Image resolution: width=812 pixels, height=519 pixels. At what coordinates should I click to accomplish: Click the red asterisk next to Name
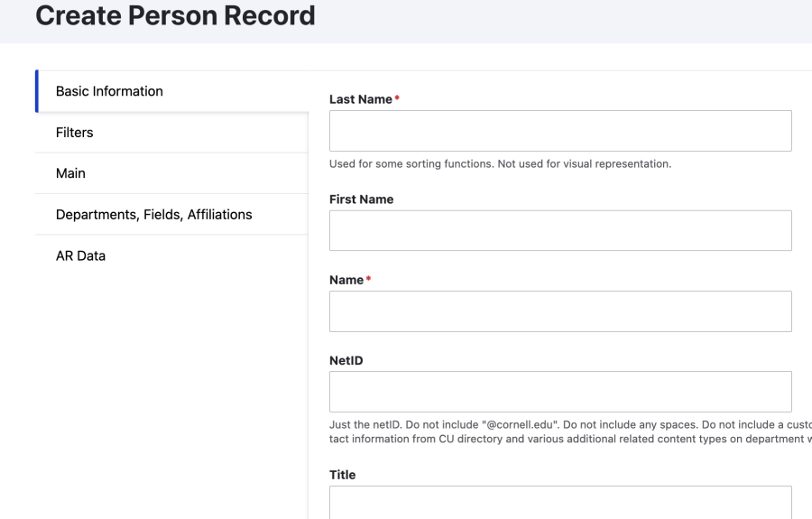point(368,279)
